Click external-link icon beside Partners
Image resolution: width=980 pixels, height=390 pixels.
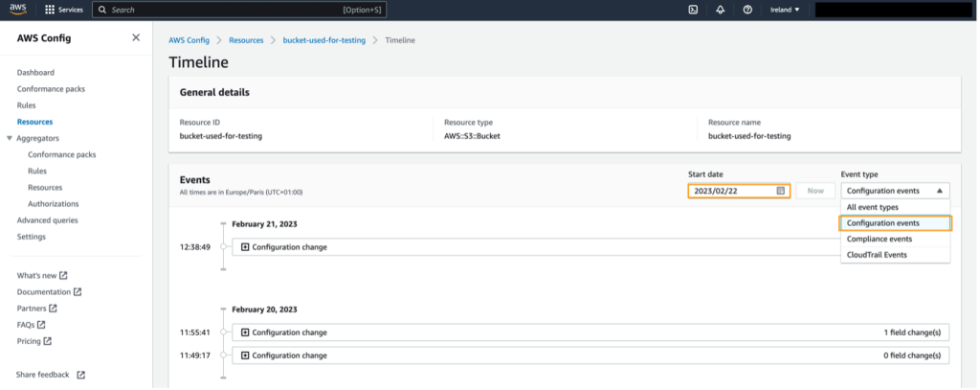54,308
